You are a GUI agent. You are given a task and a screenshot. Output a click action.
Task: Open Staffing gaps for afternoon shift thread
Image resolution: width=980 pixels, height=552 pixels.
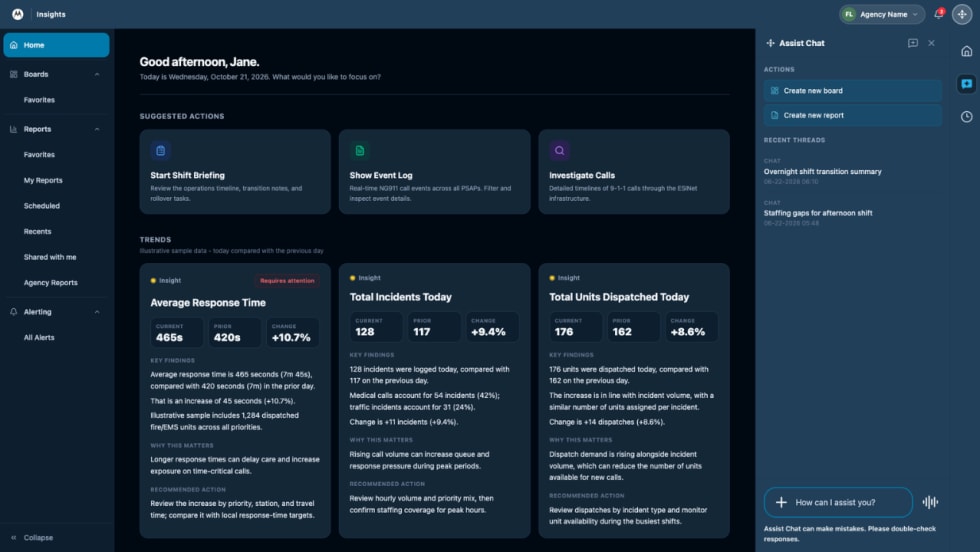[818, 213]
